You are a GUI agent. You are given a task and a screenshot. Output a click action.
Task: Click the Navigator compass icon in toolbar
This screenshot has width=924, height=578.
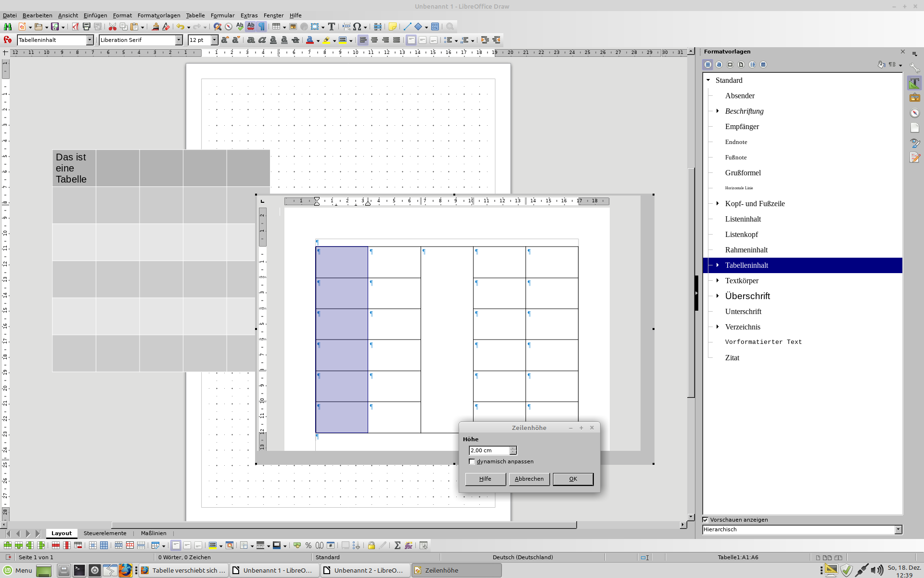[229, 27]
